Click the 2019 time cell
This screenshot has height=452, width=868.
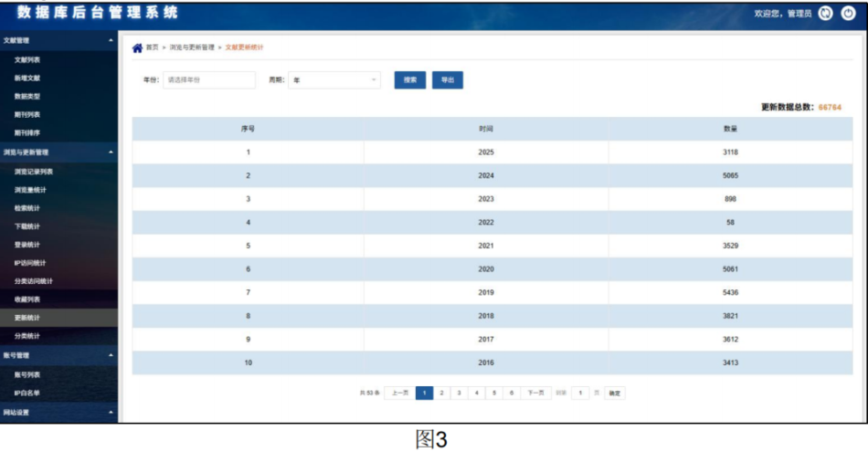pos(486,293)
